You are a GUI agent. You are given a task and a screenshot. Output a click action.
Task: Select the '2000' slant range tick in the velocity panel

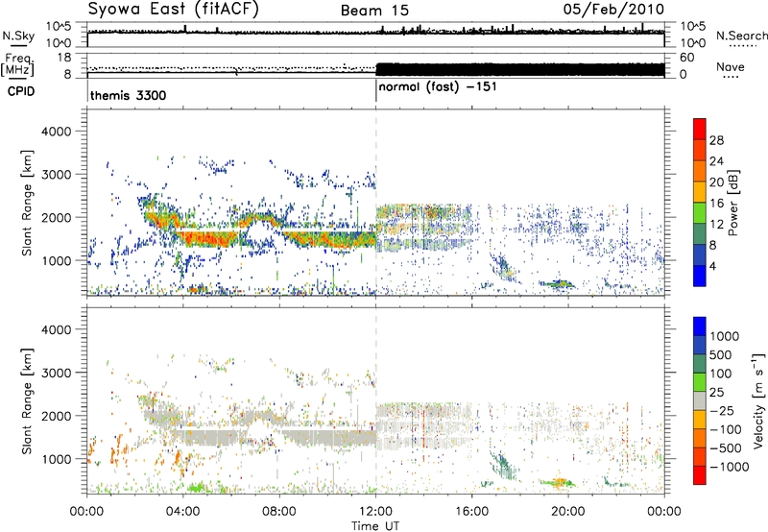coord(56,416)
